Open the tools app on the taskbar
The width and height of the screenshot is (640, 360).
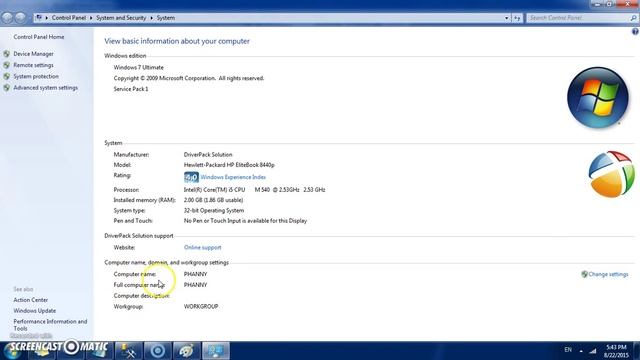pos(129,351)
